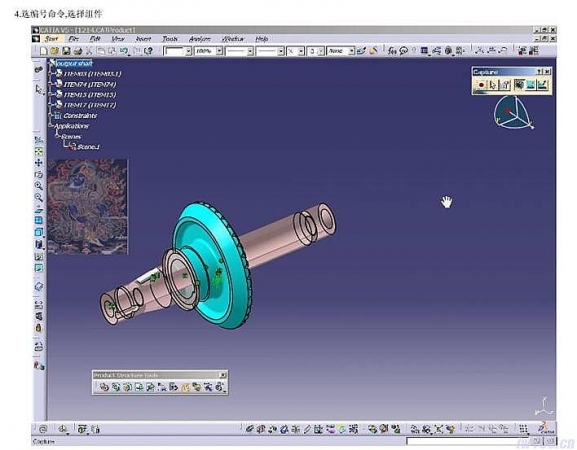This screenshot has width=577, height=450.
Task: Click the Capture record red dot button
Action: tap(481, 85)
